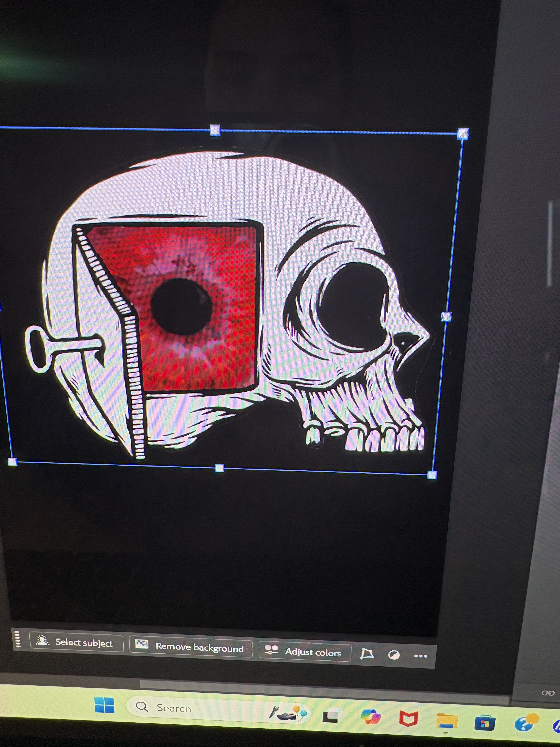
Task: Open the Windows Start menu
Action: tap(104, 705)
